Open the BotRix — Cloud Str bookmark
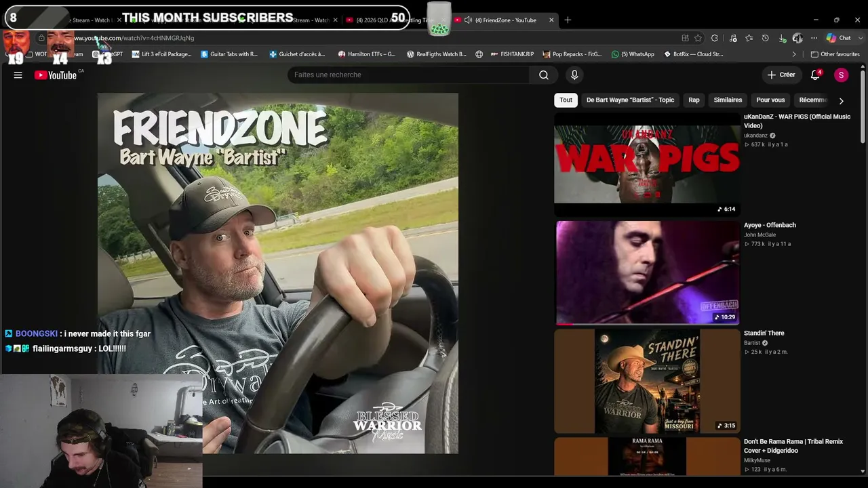This screenshot has width=868, height=488. click(693, 54)
